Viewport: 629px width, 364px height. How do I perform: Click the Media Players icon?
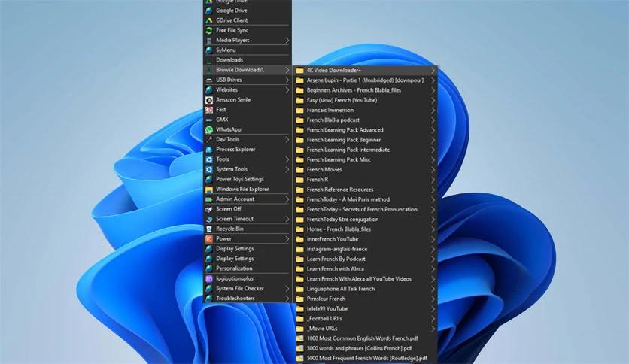tap(209, 41)
